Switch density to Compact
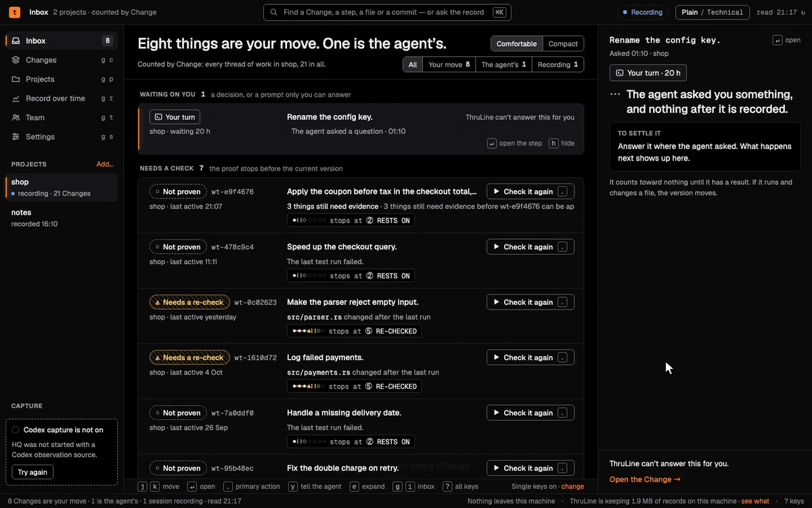Viewport: 812px width, 508px height. pos(563,44)
